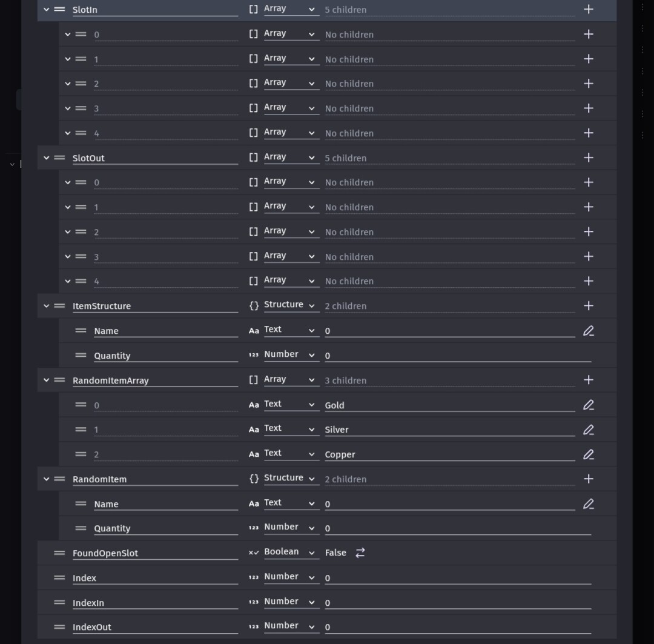
Task: Edit the Gold text value
Action: click(588, 405)
